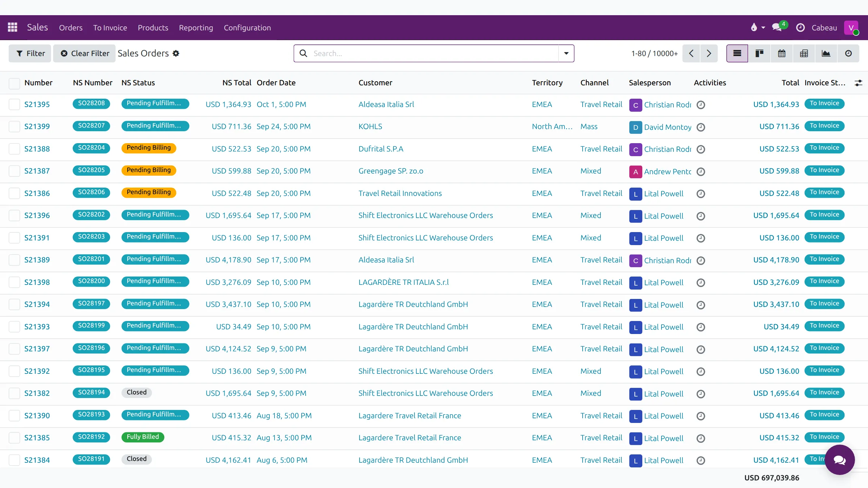Open customer link KOHLS

pyautogui.click(x=370, y=127)
